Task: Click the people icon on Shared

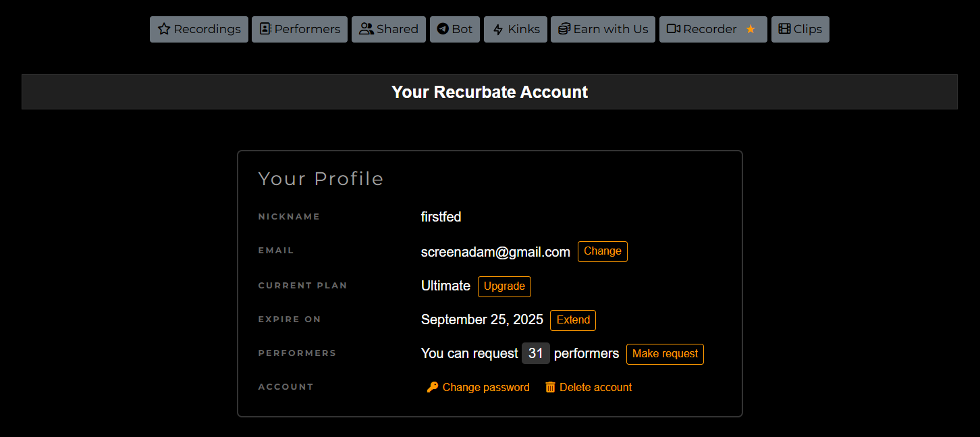Action: point(366,29)
